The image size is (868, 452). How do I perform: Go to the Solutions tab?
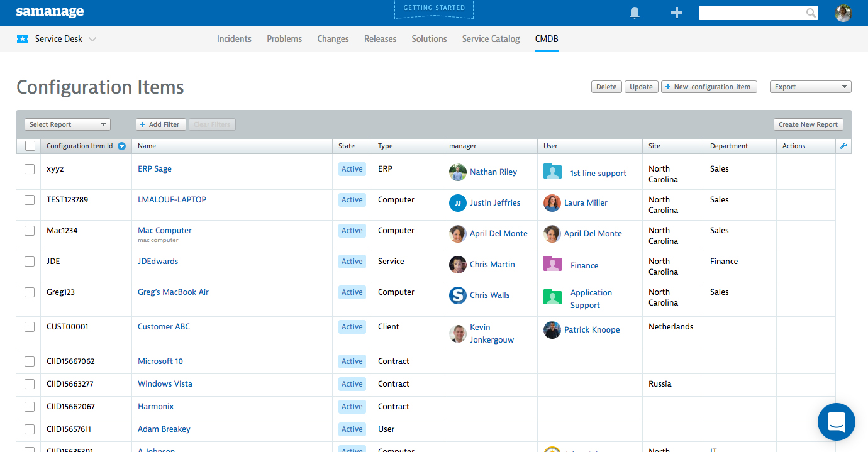(429, 39)
